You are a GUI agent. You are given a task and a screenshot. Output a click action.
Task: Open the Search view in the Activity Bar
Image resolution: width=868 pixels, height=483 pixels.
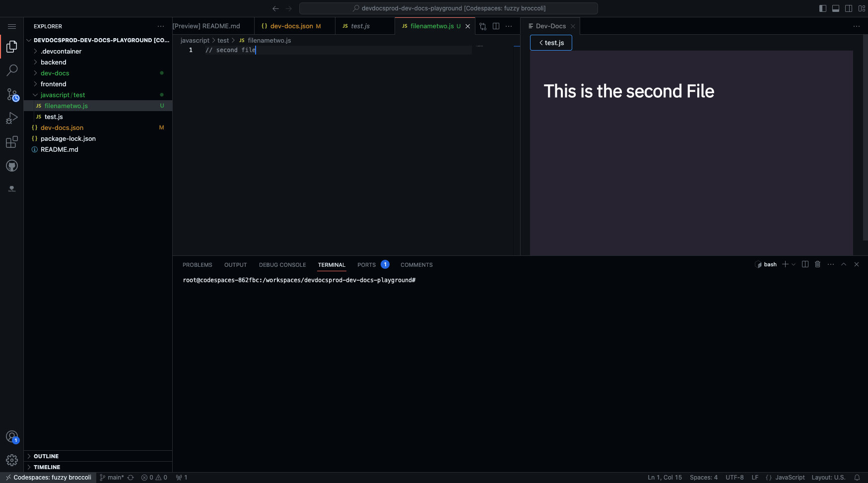[12, 70]
